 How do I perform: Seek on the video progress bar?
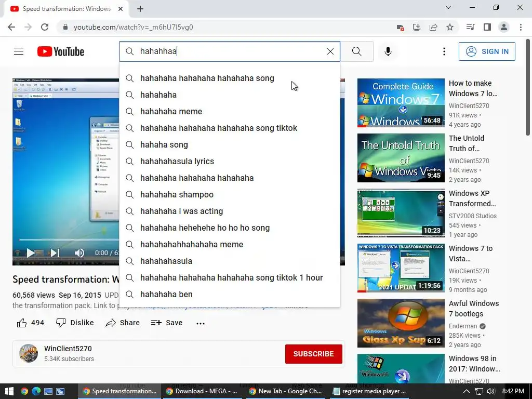(69, 240)
